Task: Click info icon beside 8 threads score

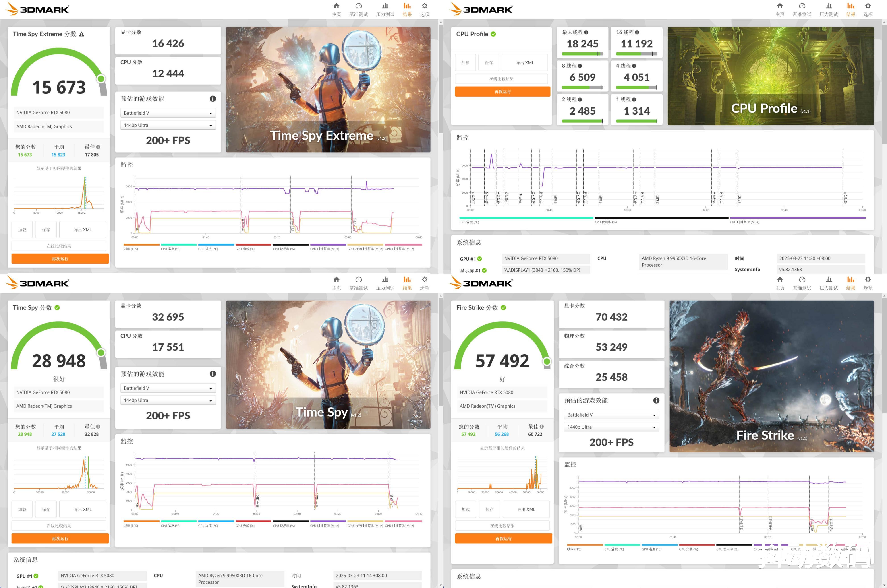Action: point(580,66)
